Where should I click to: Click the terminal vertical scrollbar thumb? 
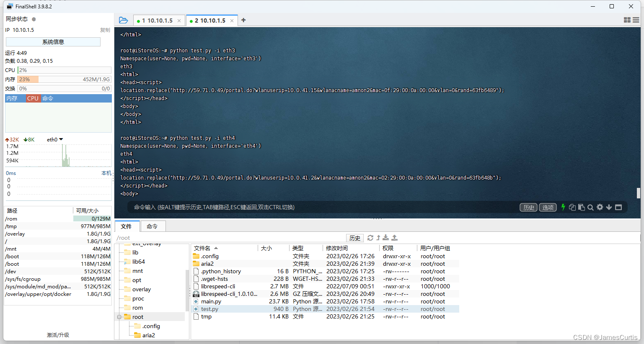pyautogui.click(x=639, y=193)
